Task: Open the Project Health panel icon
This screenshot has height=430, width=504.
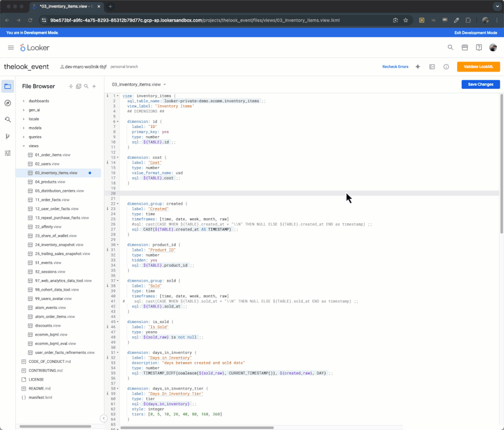Action: tap(432, 67)
